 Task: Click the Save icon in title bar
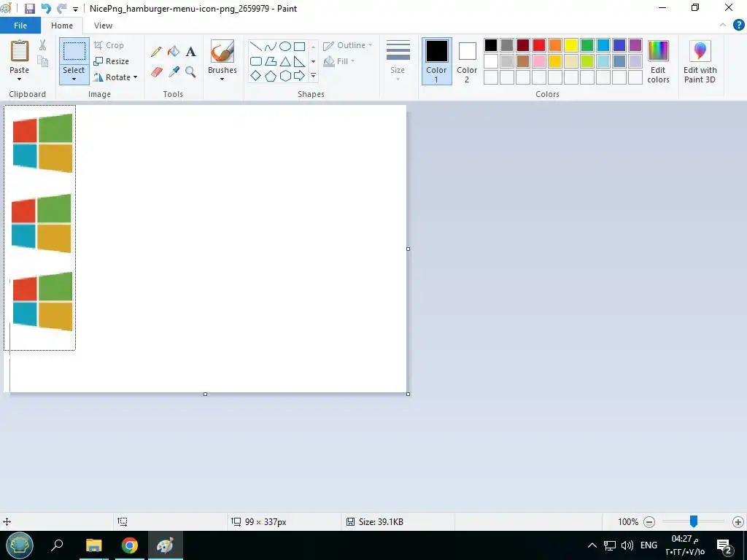point(29,9)
